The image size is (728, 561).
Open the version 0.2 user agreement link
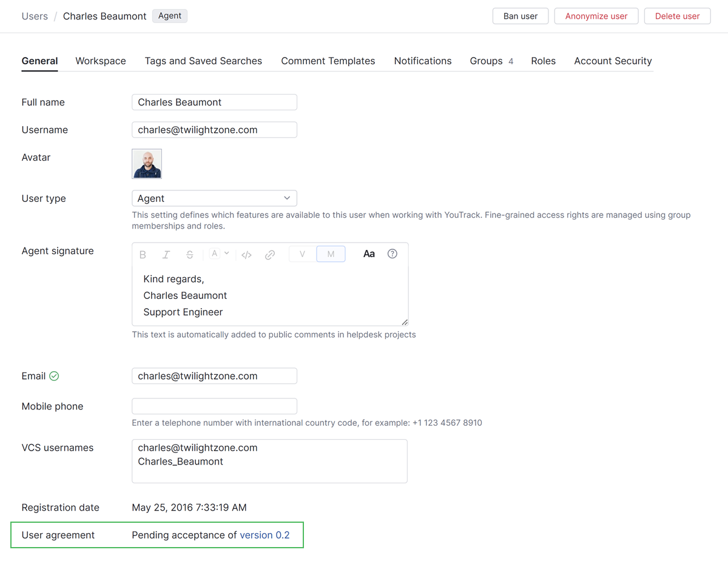click(265, 535)
